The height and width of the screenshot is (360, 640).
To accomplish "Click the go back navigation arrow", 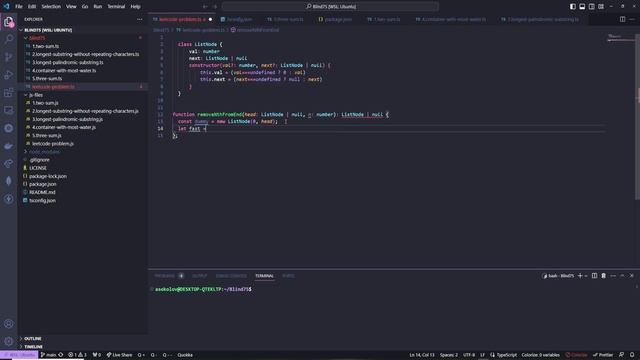I will pyautogui.click(x=205, y=7).
